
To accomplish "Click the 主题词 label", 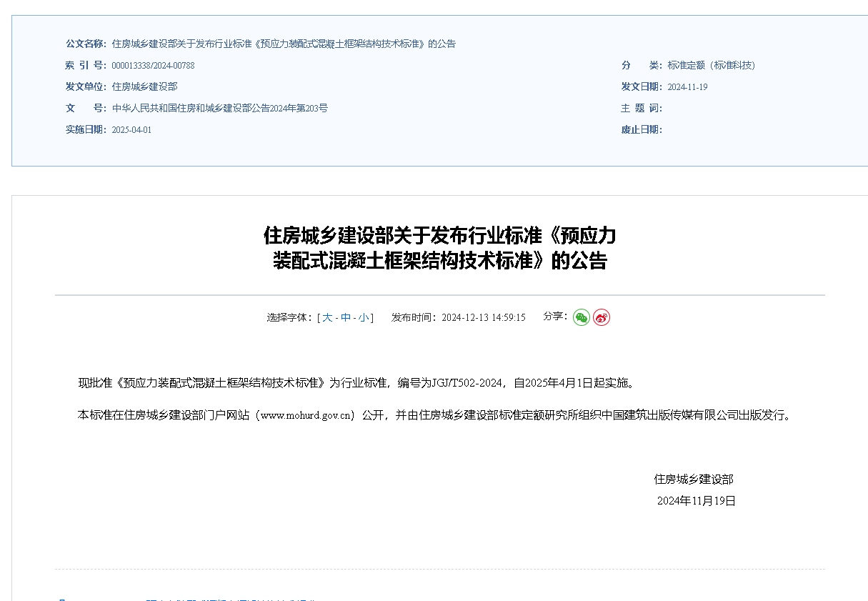I will point(642,108).
